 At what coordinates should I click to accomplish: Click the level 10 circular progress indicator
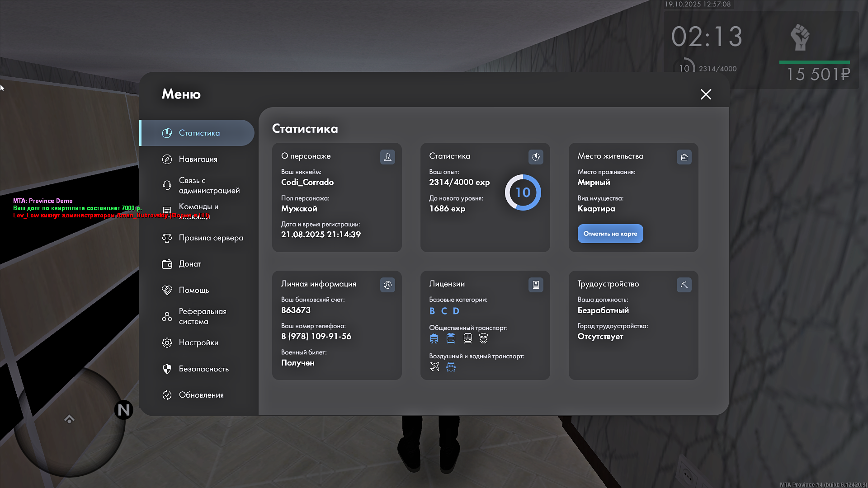(523, 192)
